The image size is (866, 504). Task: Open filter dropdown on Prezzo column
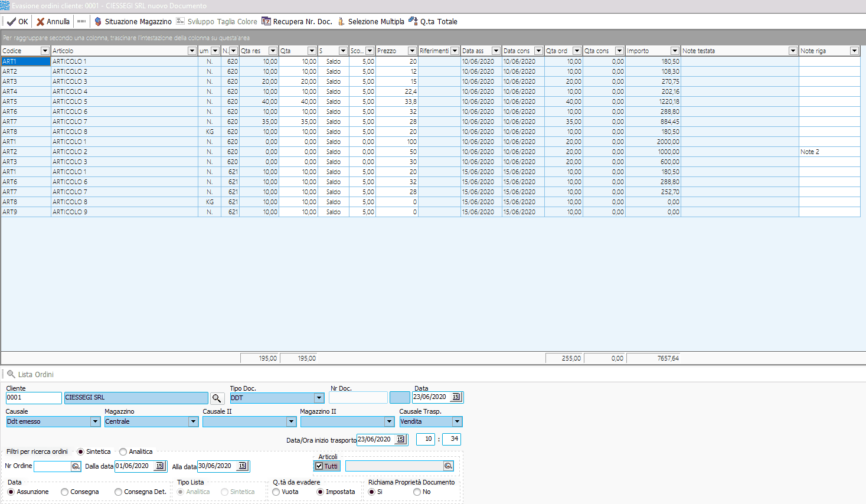pos(412,51)
